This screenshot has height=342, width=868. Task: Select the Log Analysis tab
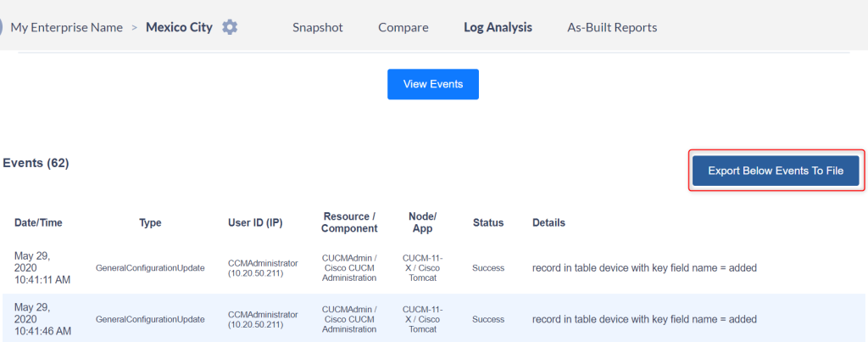(498, 27)
